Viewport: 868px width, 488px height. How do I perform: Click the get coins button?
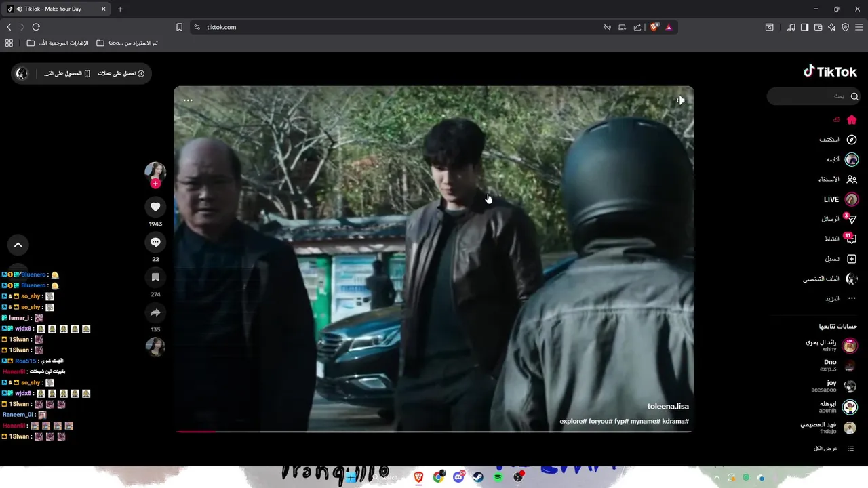[x=121, y=73]
